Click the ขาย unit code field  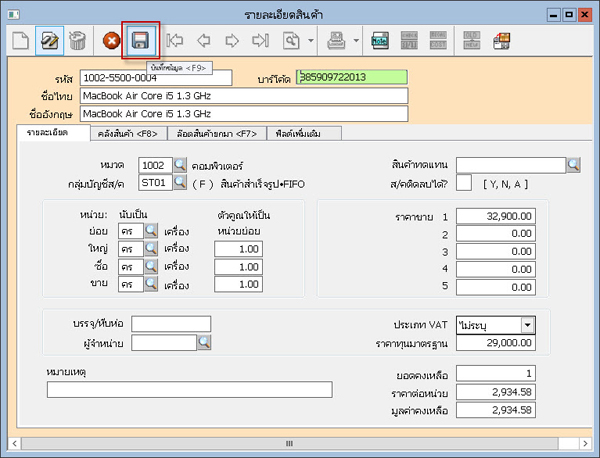point(131,284)
